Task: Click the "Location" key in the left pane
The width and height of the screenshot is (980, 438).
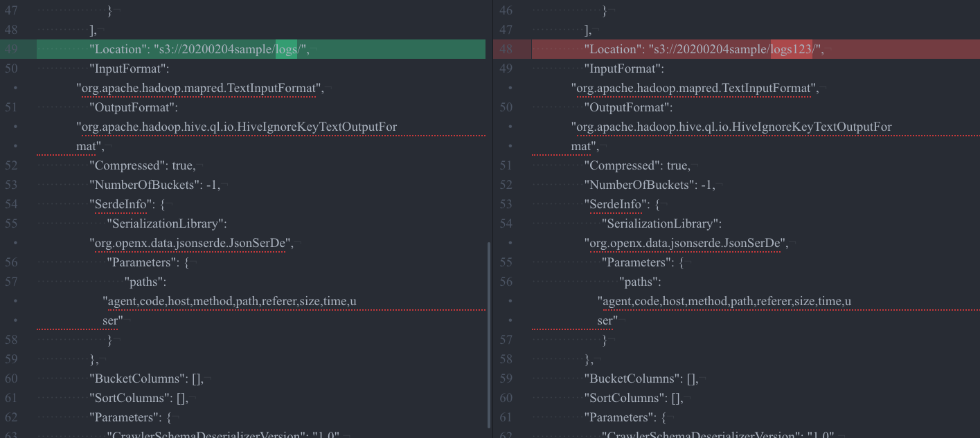Action: pyautogui.click(x=117, y=49)
